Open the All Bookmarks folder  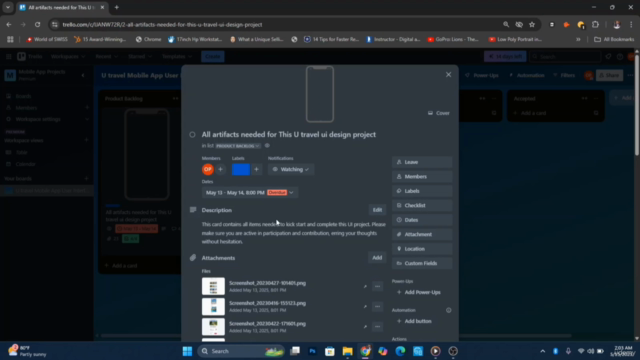[614, 39]
